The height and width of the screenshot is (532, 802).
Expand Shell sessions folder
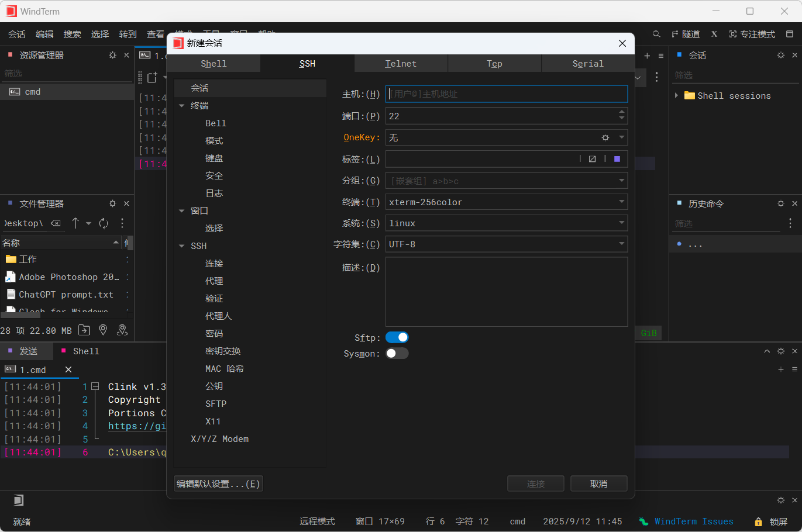click(676, 95)
